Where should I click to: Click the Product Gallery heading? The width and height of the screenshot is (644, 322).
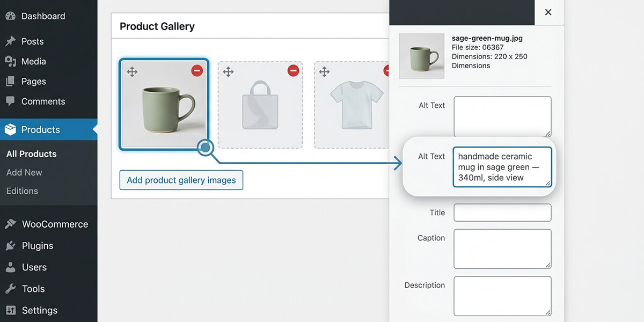(157, 26)
